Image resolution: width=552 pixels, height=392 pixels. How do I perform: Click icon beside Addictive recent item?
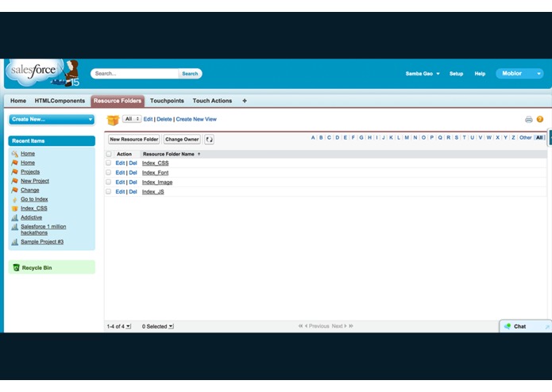point(15,217)
